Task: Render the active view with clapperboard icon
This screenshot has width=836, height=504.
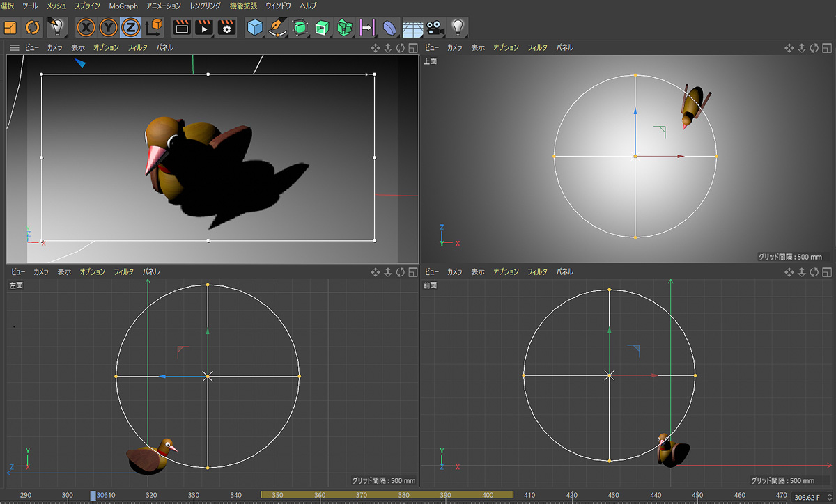Action: (x=181, y=27)
